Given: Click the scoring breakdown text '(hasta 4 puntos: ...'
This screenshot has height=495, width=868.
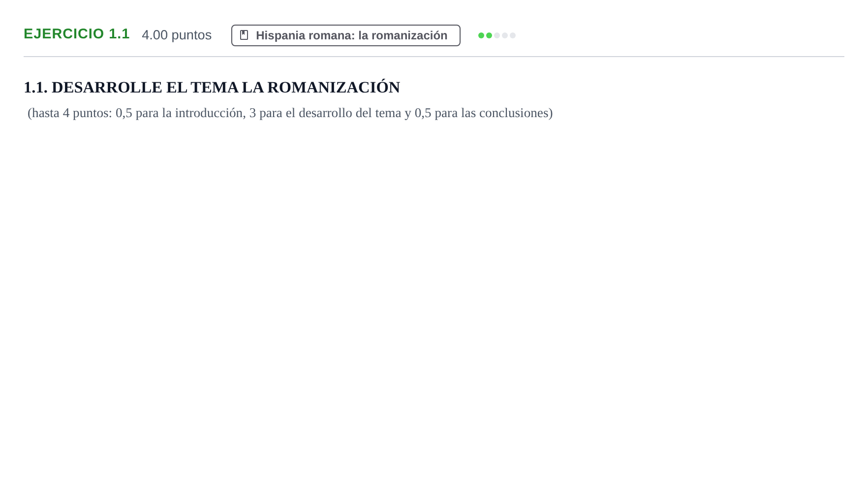Looking at the screenshot, I should point(290,113).
